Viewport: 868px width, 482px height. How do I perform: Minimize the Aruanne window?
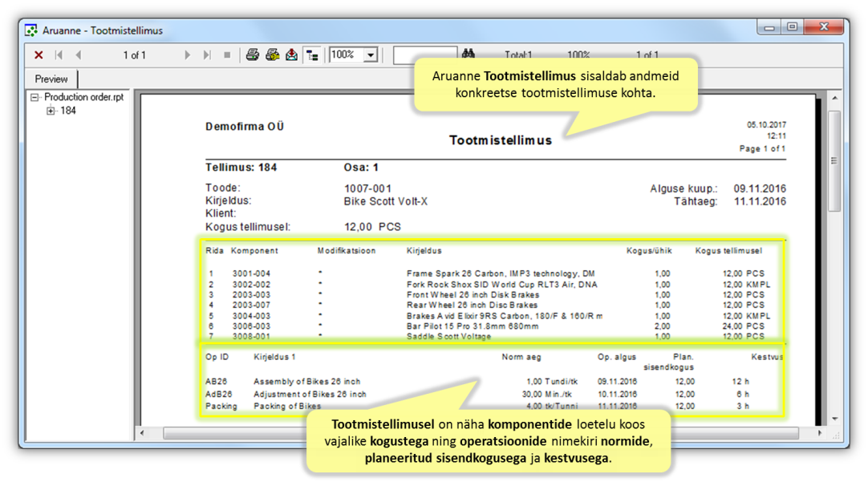click(769, 27)
